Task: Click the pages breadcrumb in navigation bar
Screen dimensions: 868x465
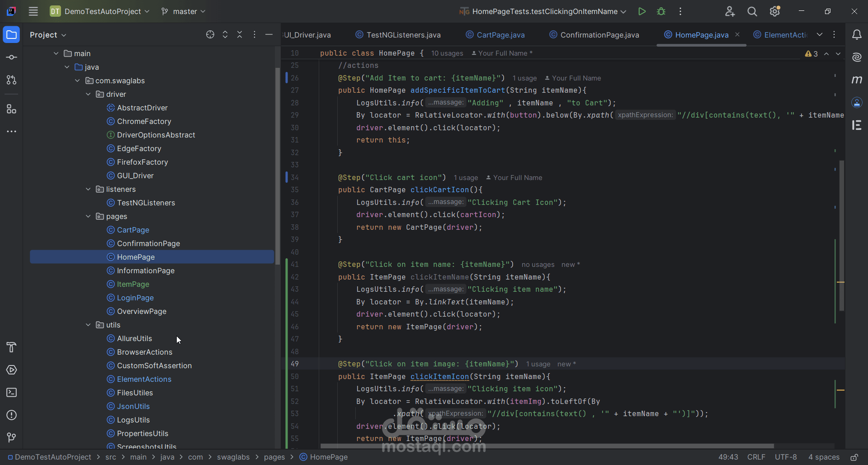Action: coord(274,457)
